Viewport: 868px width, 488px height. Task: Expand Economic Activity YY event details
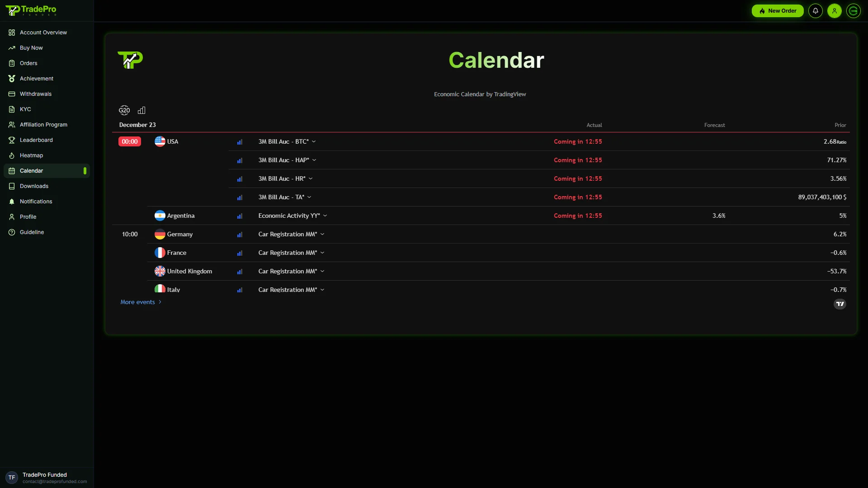[292, 216]
